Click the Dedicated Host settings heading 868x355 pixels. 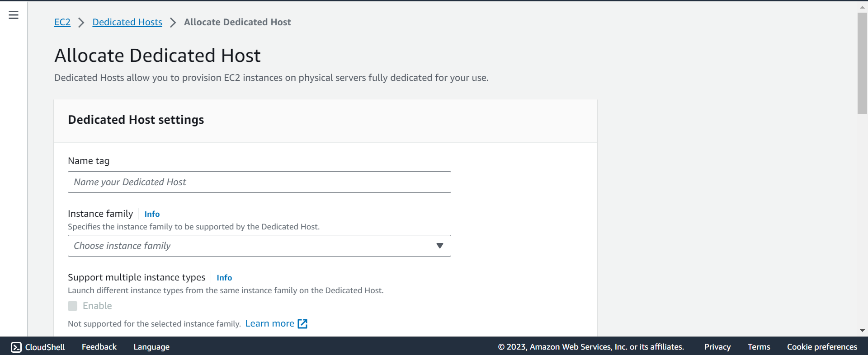(136, 120)
